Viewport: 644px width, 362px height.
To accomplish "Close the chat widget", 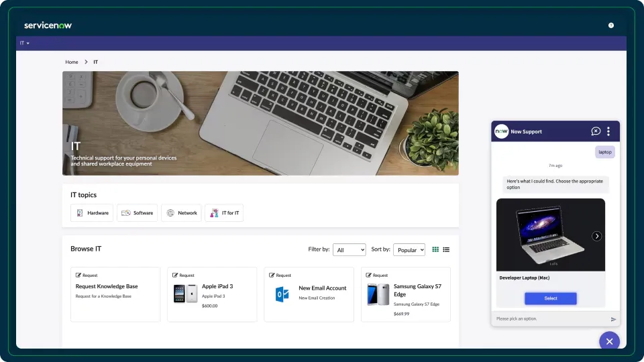I will [610, 341].
